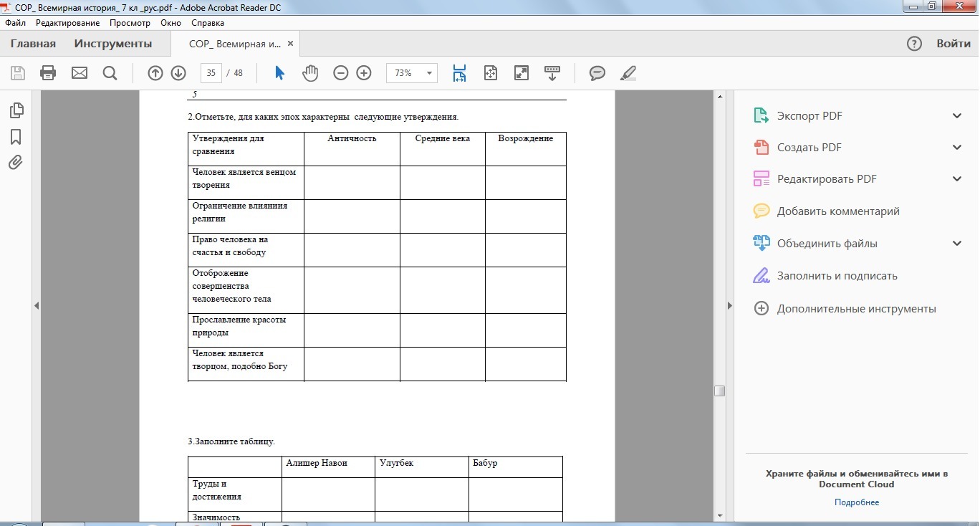The height and width of the screenshot is (526, 980).
Task: Zoom out with the minus button
Action: 341,73
